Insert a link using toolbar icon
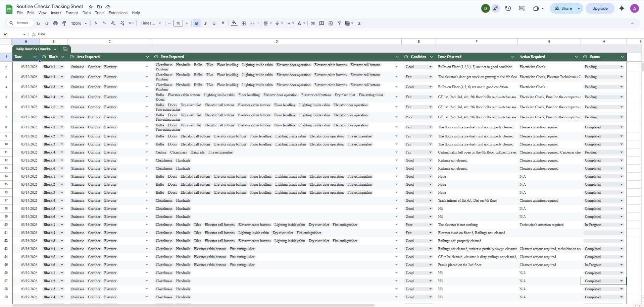The image size is (644, 307). pyautogui.click(x=313, y=23)
